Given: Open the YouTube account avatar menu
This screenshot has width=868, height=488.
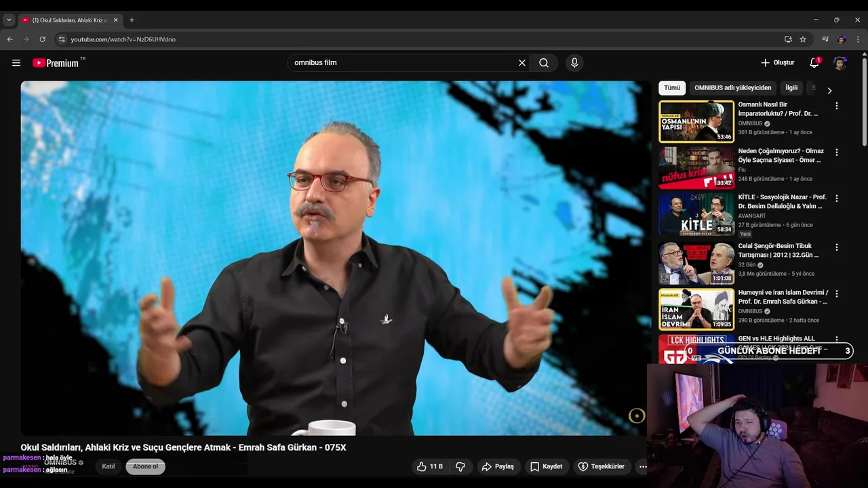Looking at the screenshot, I should tap(840, 63).
